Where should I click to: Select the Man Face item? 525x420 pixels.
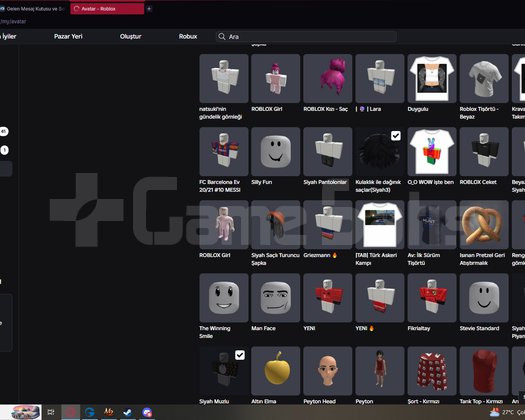pos(276,298)
